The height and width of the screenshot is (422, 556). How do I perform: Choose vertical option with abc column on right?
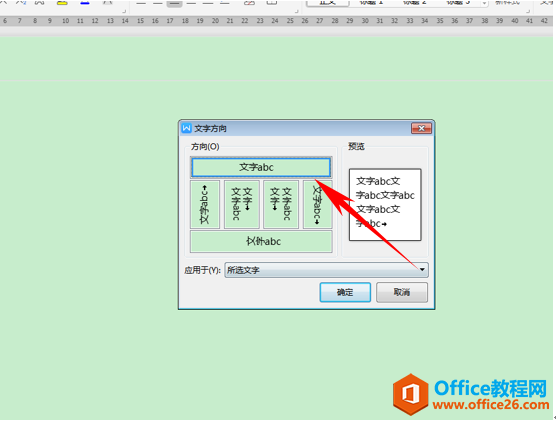pos(281,205)
